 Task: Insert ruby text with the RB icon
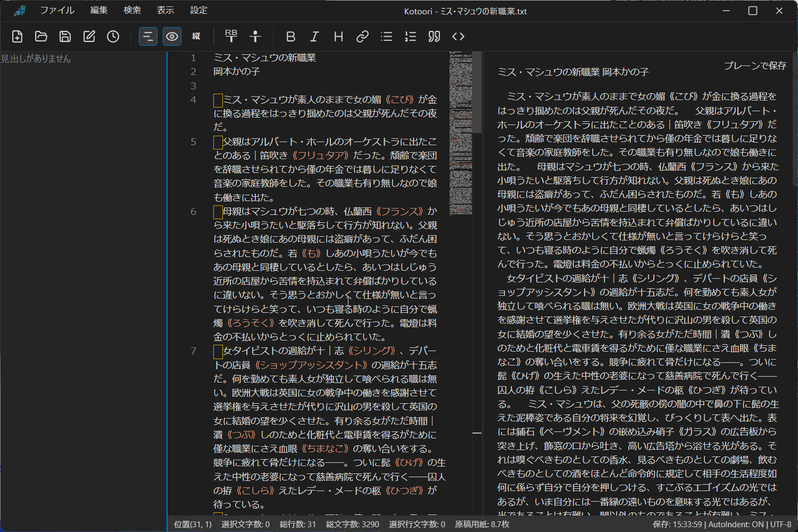click(x=231, y=37)
